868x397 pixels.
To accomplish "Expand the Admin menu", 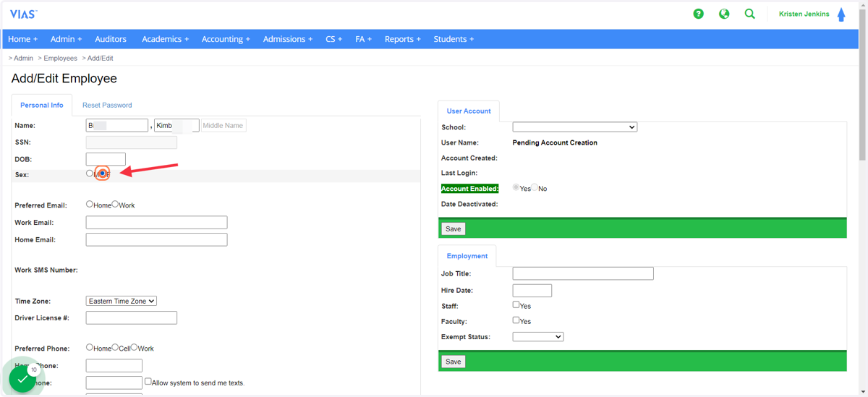I will pos(67,39).
